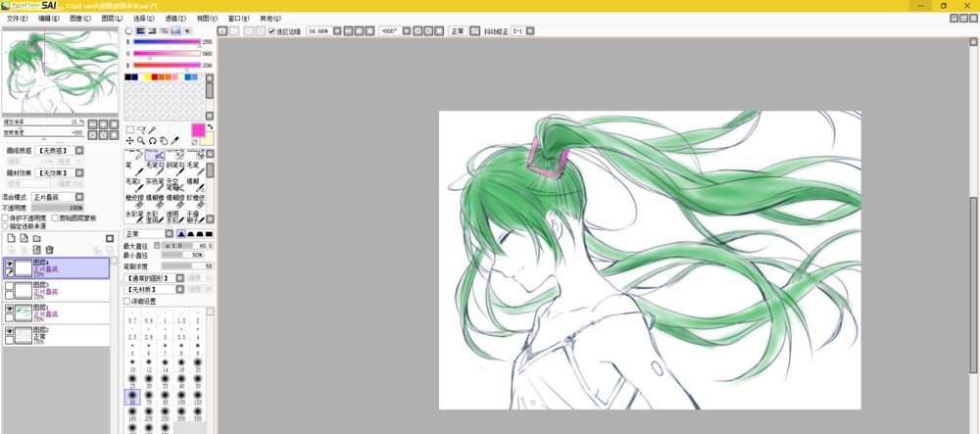Screen dimensions: 980x434
Task: Click the 正常 button in top toolbar
Action: [457, 30]
